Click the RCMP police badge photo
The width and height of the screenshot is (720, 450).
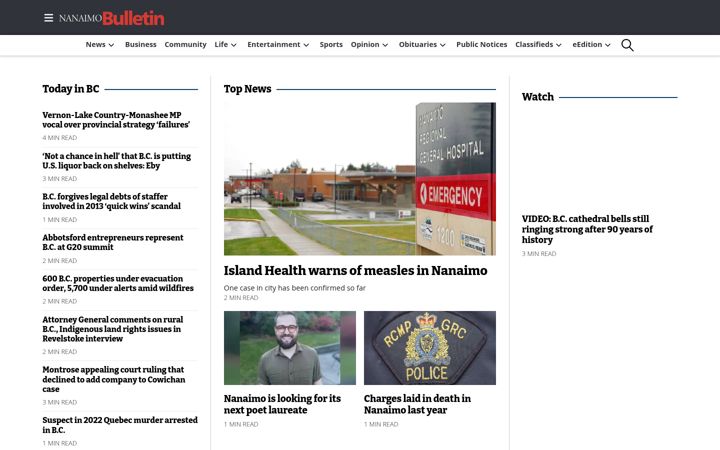(x=430, y=348)
